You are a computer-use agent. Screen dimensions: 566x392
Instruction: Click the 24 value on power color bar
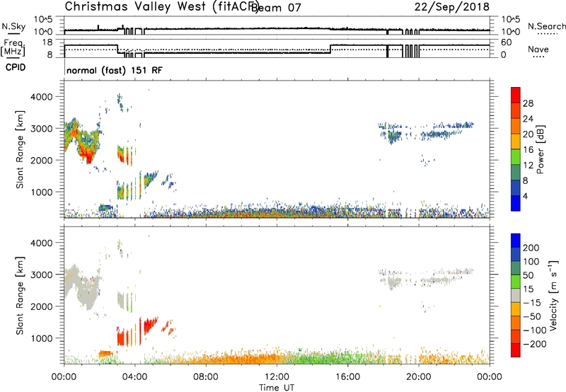[528, 119]
